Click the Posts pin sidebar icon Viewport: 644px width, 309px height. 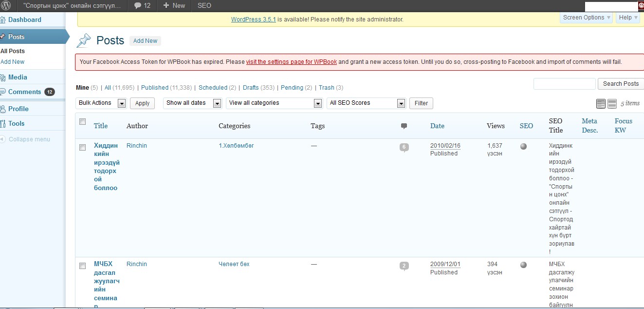[x=3, y=37]
